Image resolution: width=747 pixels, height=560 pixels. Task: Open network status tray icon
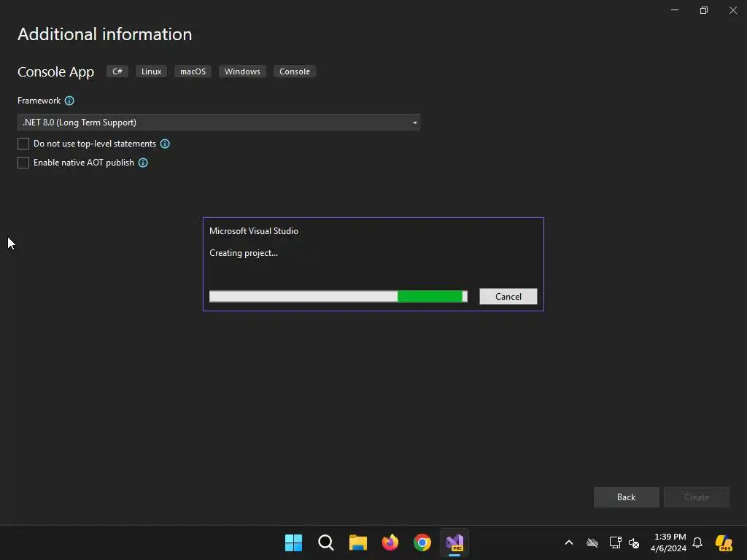(x=615, y=542)
